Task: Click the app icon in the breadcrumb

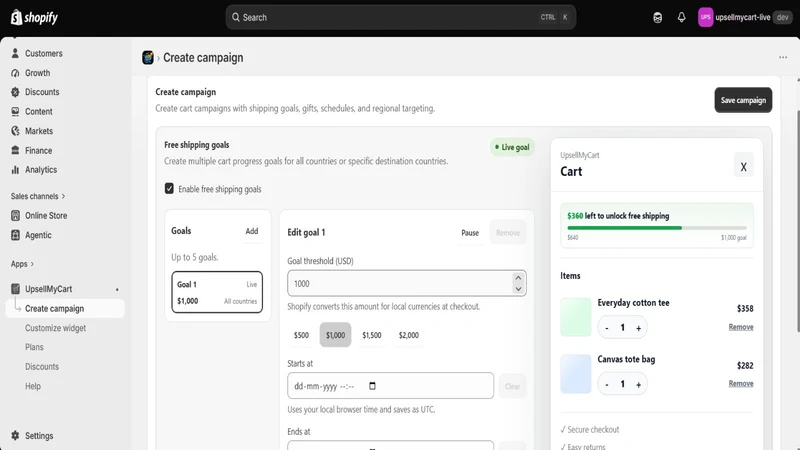Action: coord(148,58)
